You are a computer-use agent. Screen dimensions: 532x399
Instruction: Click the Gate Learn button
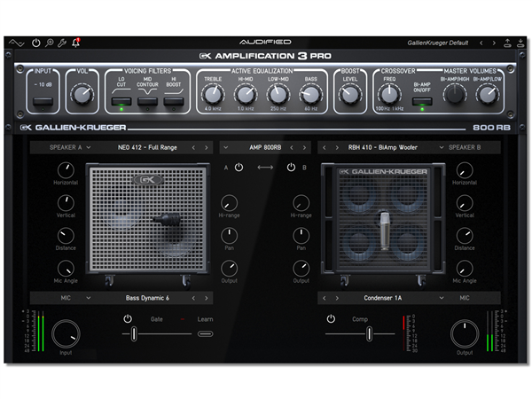(x=205, y=333)
